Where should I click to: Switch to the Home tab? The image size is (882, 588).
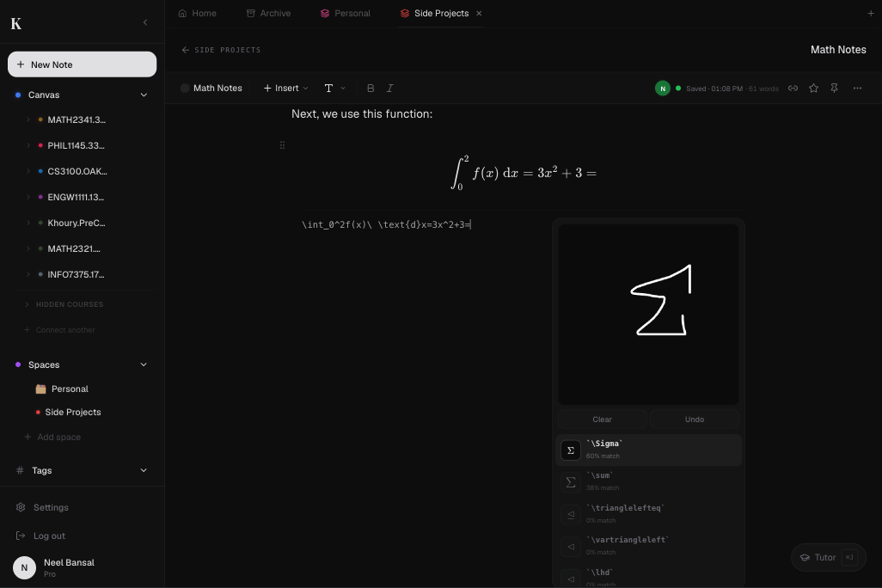[198, 14]
